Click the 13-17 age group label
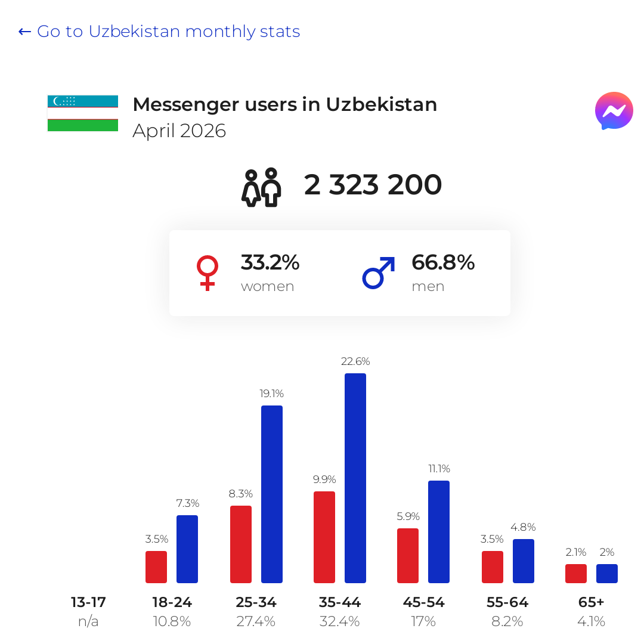Image resolution: width=644 pixels, height=644 pixels. coord(88,602)
